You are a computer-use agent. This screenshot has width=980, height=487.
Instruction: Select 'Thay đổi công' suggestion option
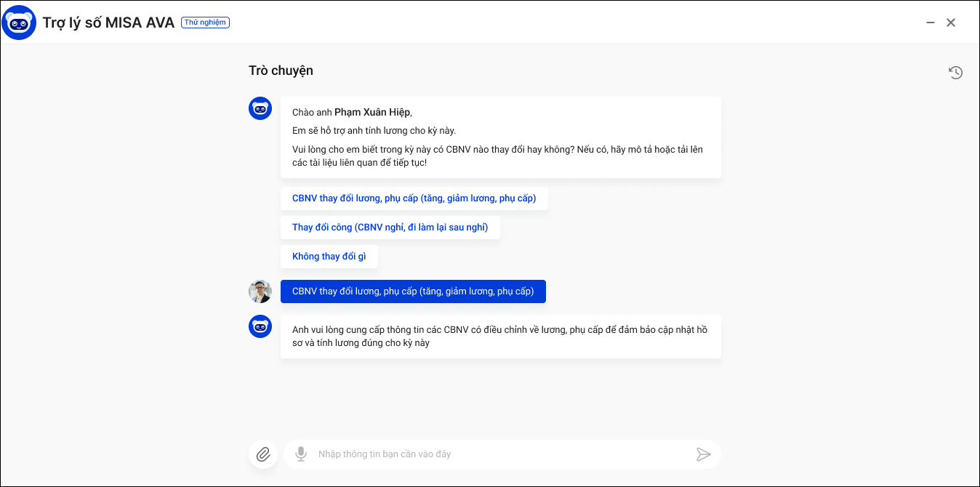click(x=390, y=228)
